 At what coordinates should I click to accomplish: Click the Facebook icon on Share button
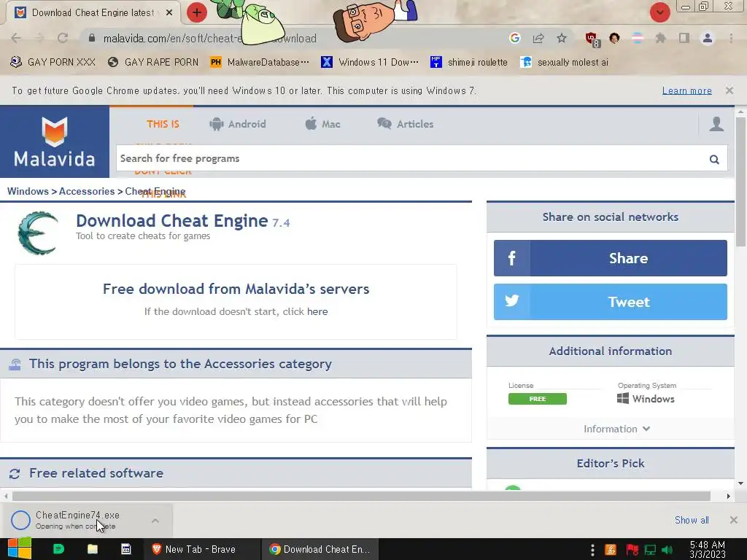[511, 258]
